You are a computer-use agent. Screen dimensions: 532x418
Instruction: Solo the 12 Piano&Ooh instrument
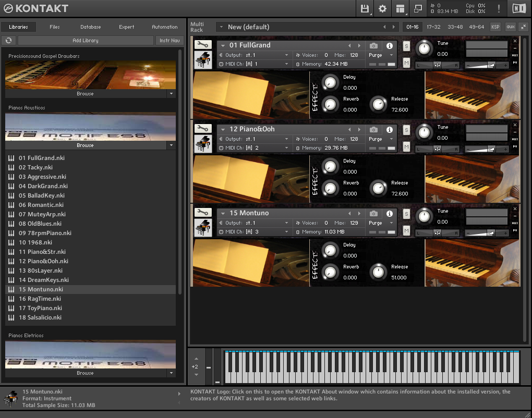(406, 130)
